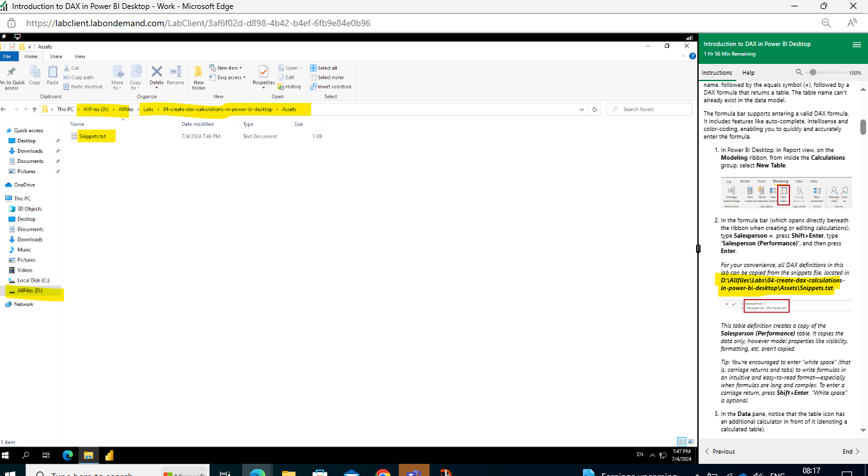This screenshot has height=476, width=868.
Task: Switch to the Share ribbon tab
Action: point(56,56)
